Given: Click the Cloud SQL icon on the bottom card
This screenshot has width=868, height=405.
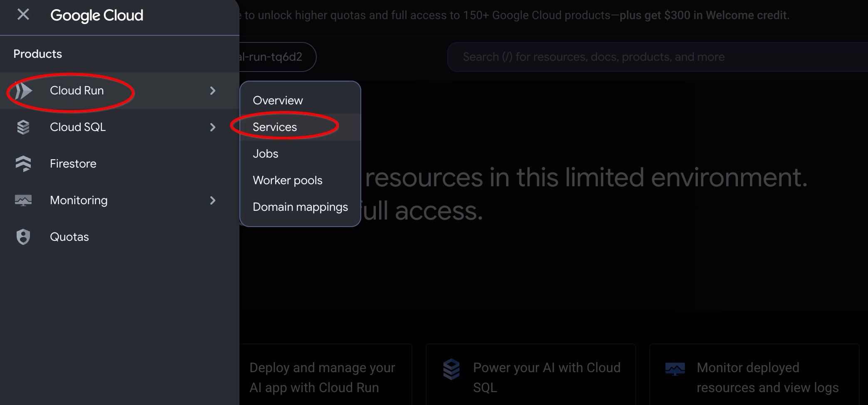Looking at the screenshot, I should [x=451, y=369].
